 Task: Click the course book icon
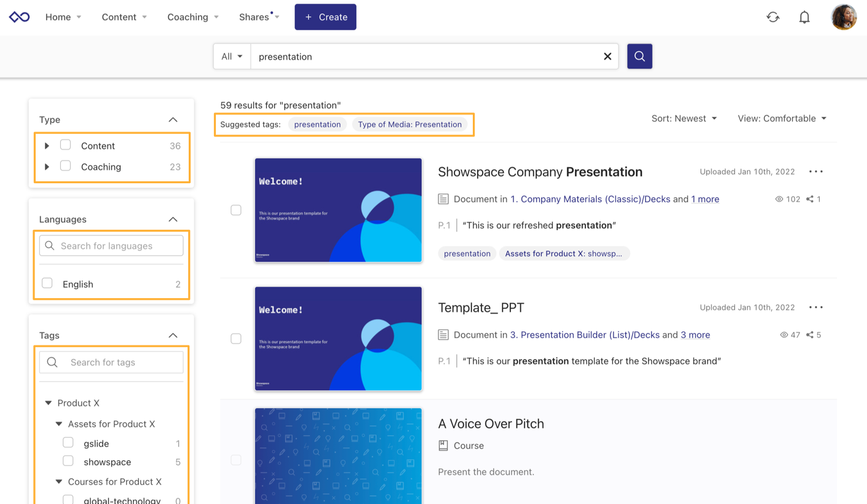point(443,446)
